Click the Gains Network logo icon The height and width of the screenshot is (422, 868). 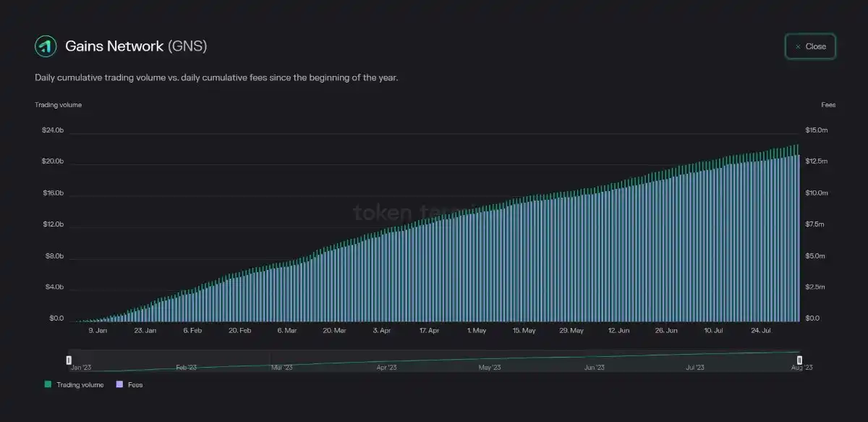[46, 46]
